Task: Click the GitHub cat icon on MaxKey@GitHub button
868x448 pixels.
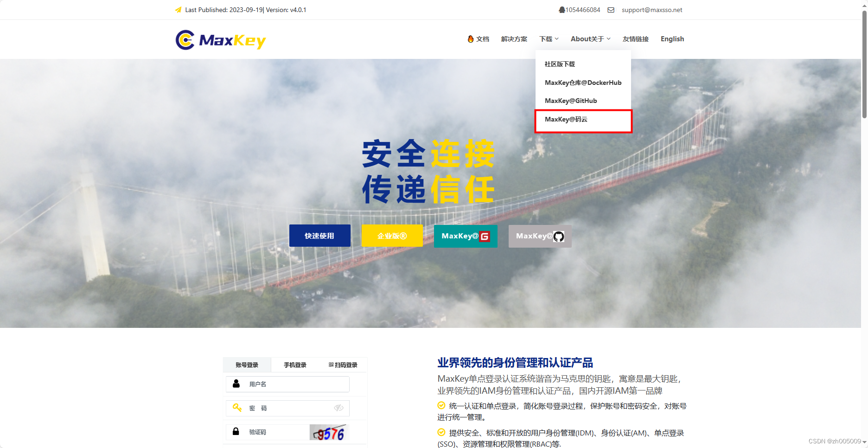Action: (x=559, y=237)
